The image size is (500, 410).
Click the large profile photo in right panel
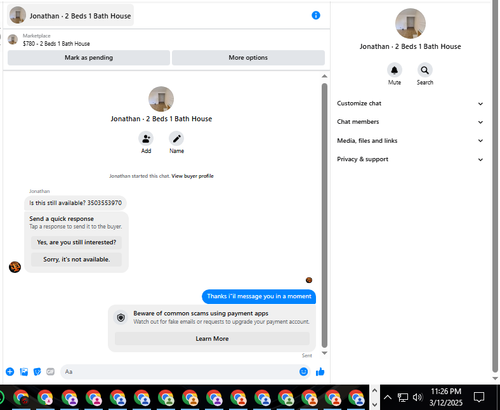pos(410,24)
